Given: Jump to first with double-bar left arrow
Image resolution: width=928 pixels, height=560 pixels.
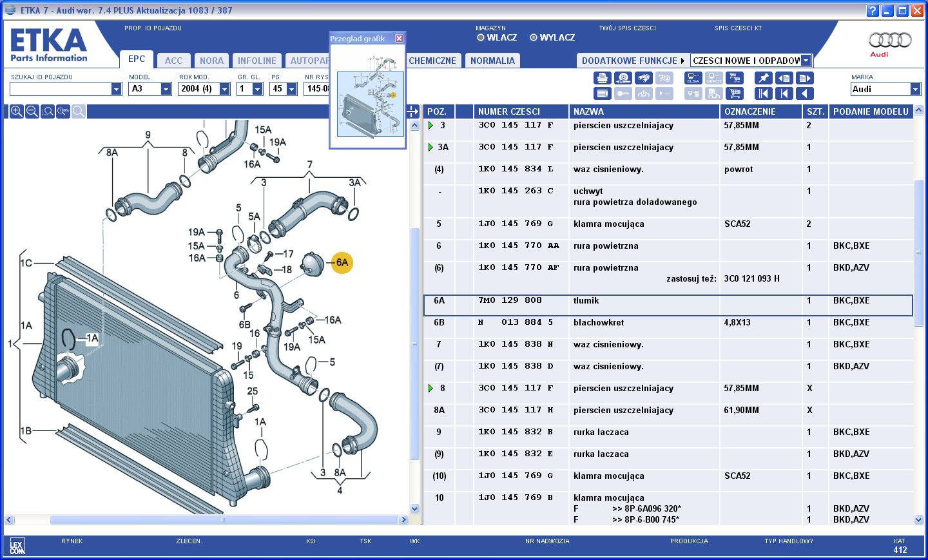Looking at the screenshot, I should tap(763, 93).
